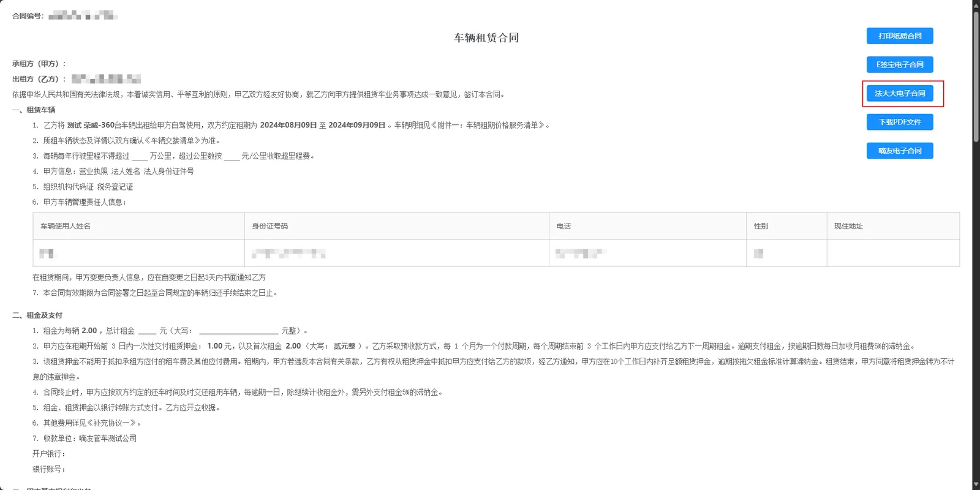Viewport: 980px width, 490px height.
Task: Click the deposit amount 1.00
Action: pyautogui.click(x=215, y=346)
